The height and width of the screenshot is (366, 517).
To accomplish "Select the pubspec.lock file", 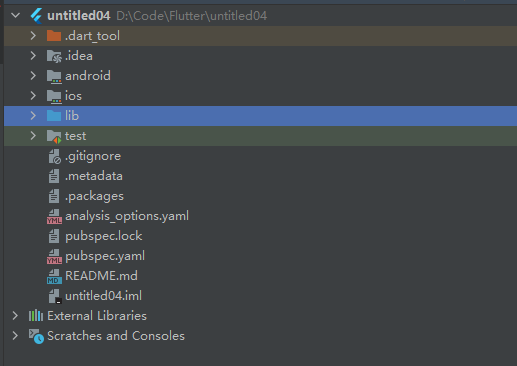I will tap(104, 236).
